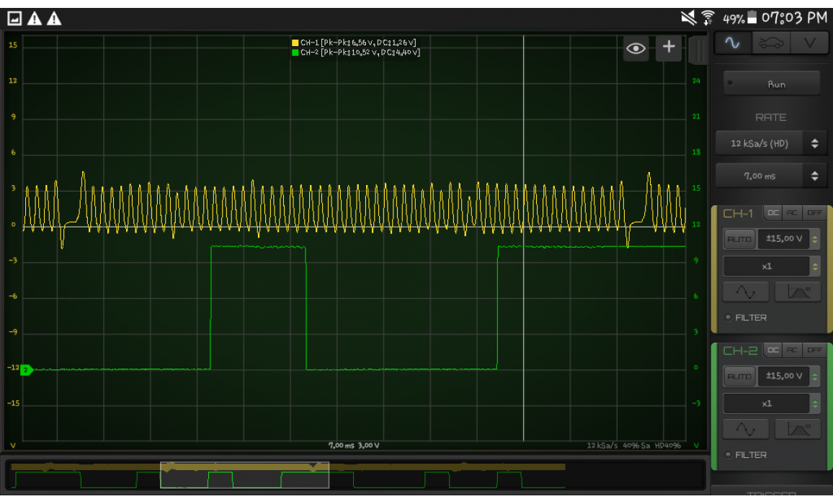Set CH-2 coupling to DC
833x504 pixels.
click(x=772, y=351)
